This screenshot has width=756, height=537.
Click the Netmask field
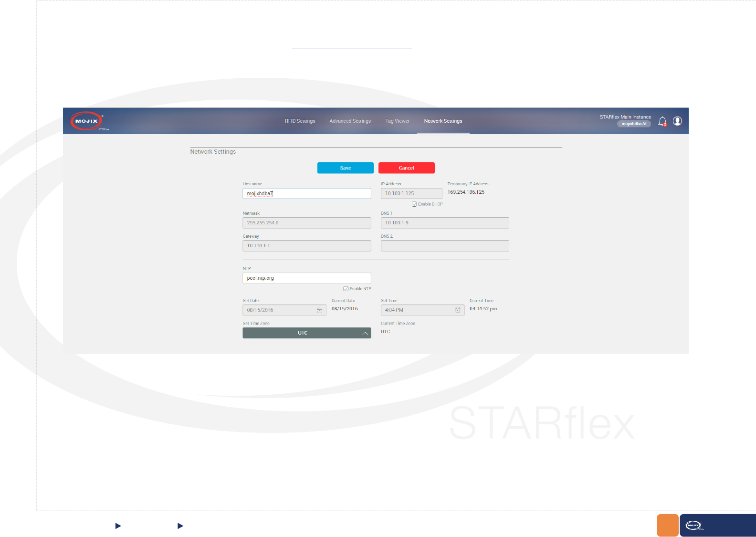point(307,223)
